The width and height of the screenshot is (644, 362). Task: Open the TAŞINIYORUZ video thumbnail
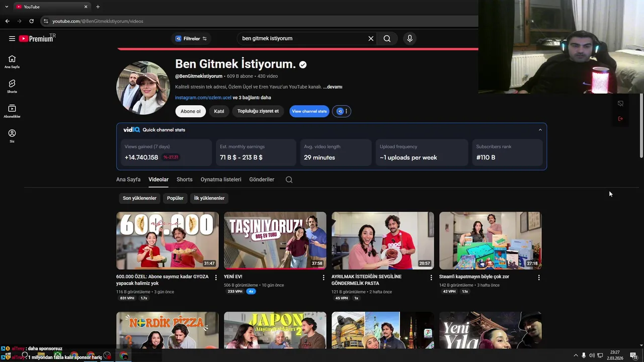point(275,240)
